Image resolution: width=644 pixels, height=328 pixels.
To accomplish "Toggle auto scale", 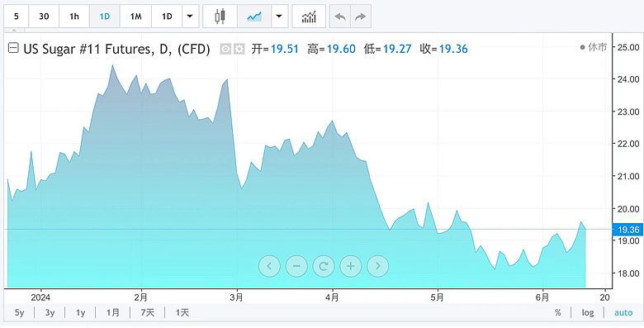I will click(x=623, y=313).
